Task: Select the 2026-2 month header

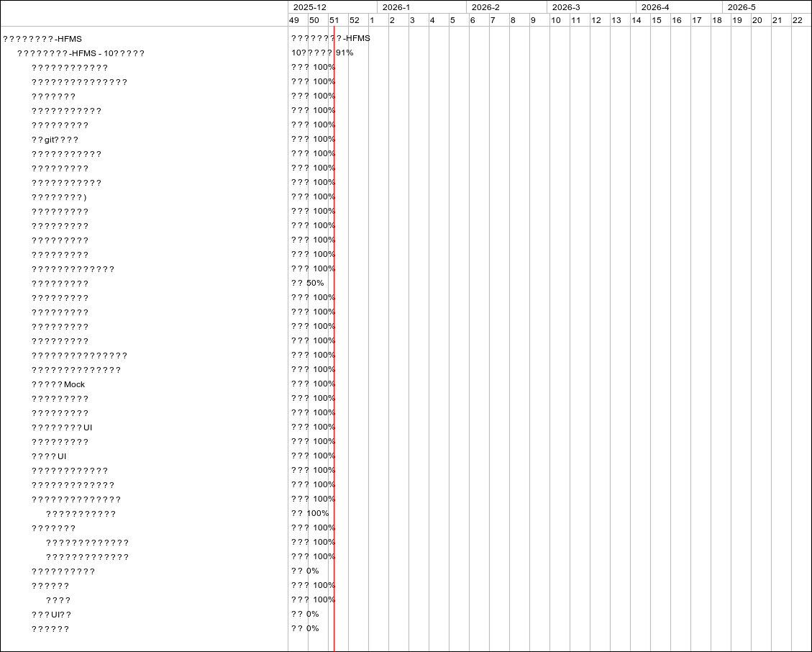Action: click(485, 7)
